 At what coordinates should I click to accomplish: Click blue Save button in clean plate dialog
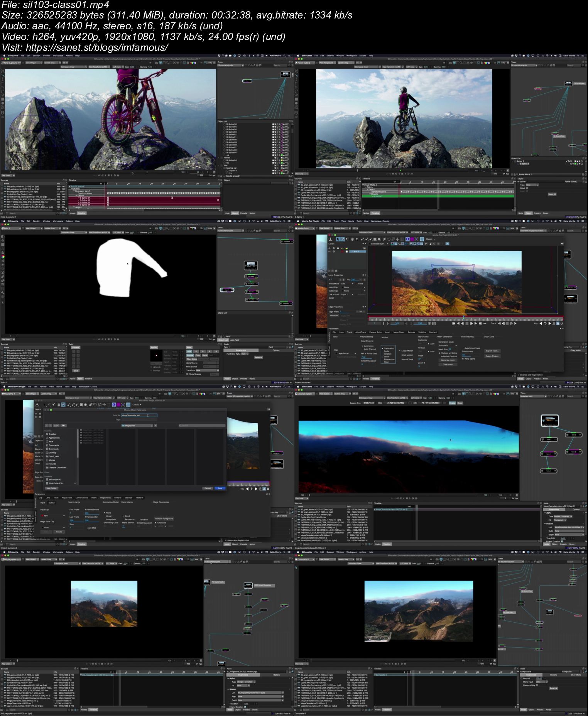220,488
